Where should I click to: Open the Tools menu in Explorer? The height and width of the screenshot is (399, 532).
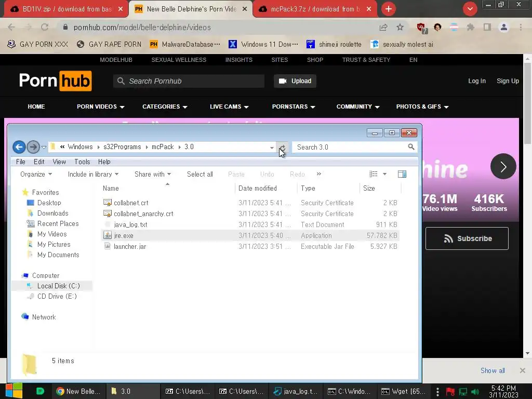coord(82,162)
